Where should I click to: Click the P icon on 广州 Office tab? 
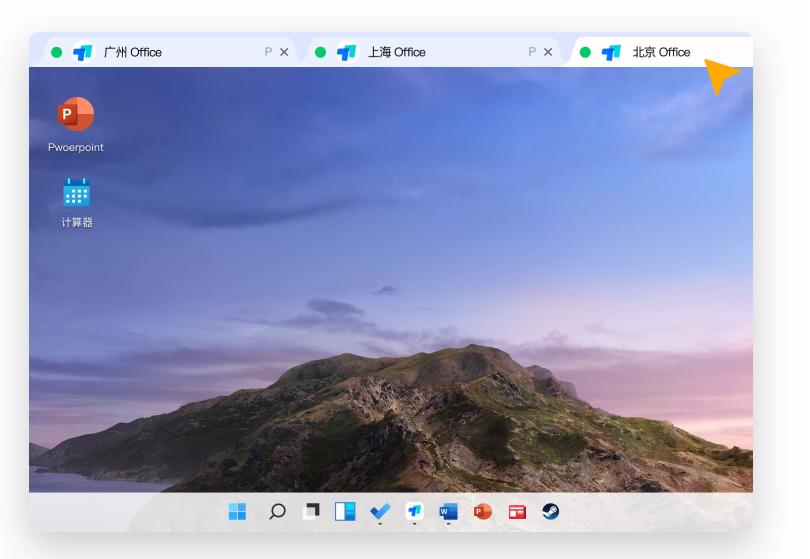(x=268, y=52)
